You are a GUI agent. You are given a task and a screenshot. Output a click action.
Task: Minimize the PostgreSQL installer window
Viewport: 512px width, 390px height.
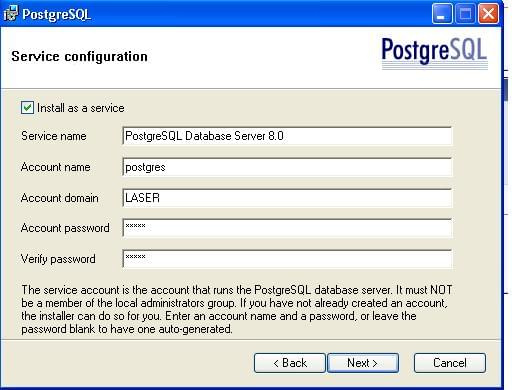(442, 14)
